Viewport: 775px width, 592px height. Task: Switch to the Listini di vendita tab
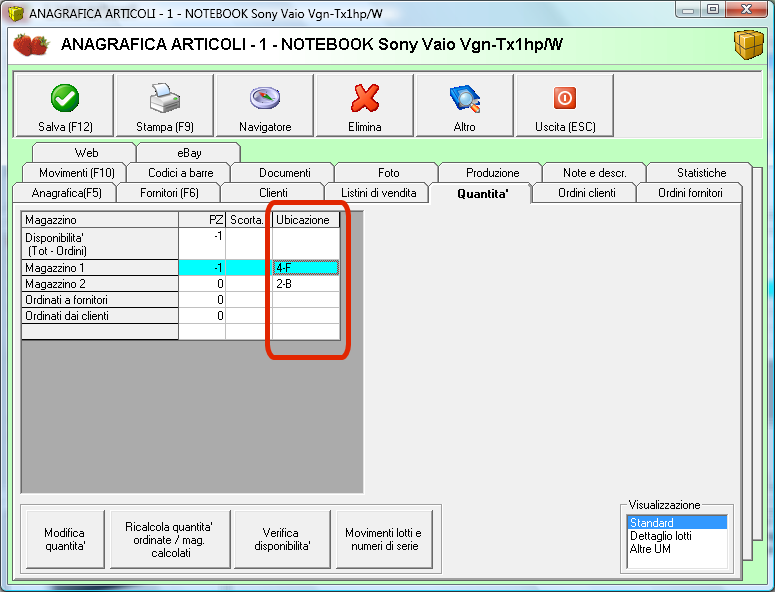[378, 193]
